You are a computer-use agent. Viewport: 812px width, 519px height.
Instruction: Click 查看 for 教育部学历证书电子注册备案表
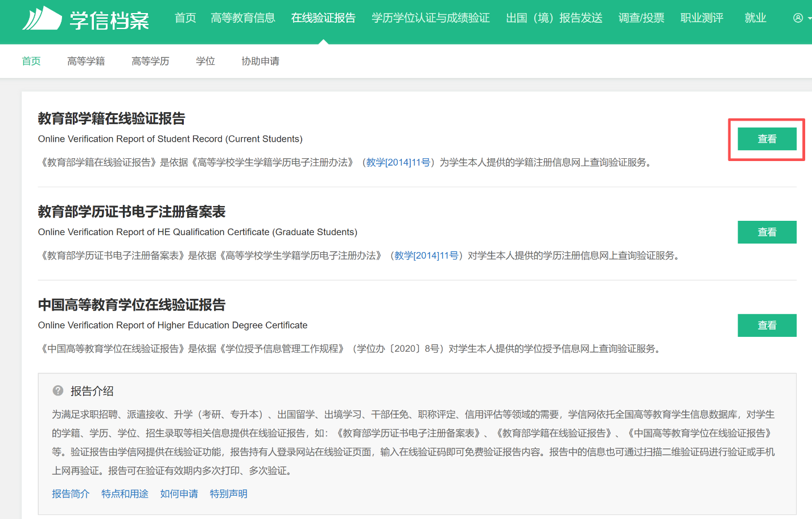[x=767, y=232]
